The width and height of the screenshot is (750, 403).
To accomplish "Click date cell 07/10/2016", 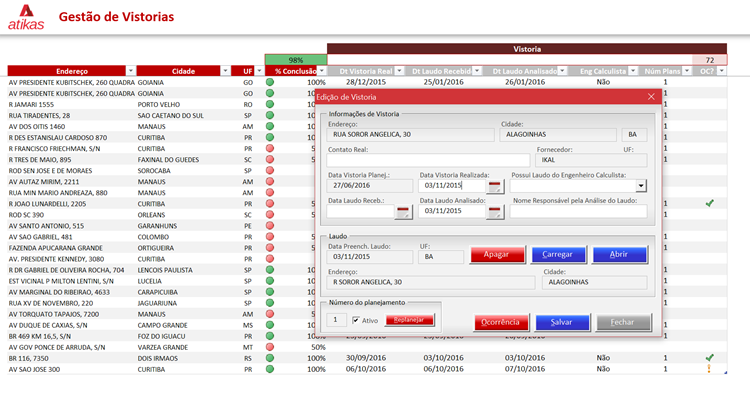I will click(x=525, y=369).
